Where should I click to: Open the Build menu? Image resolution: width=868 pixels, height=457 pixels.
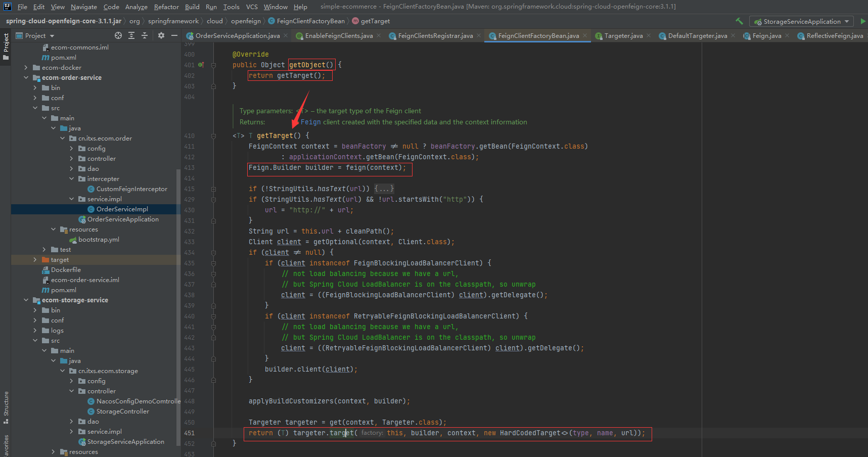pos(192,7)
